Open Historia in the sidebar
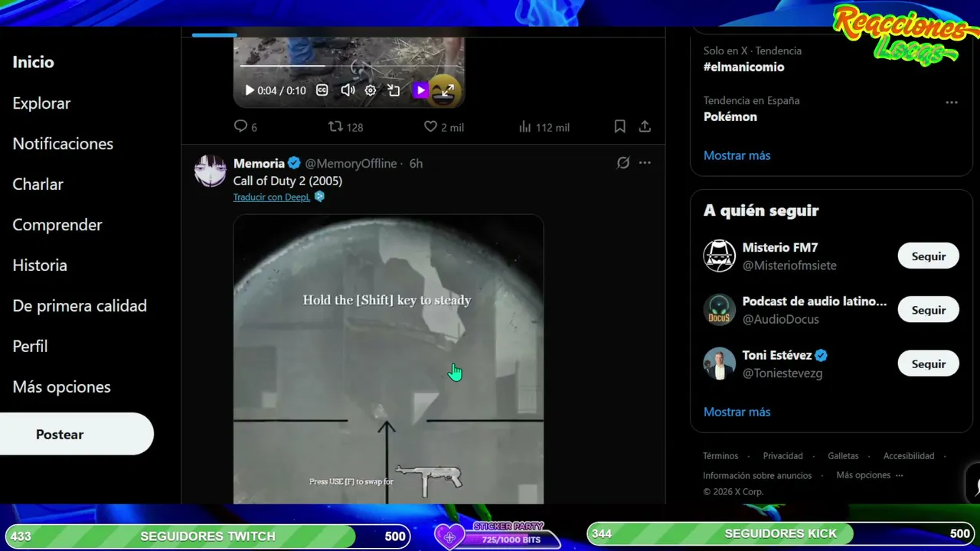Image resolution: width=980 pixels, height=551 pixels. 40,266
